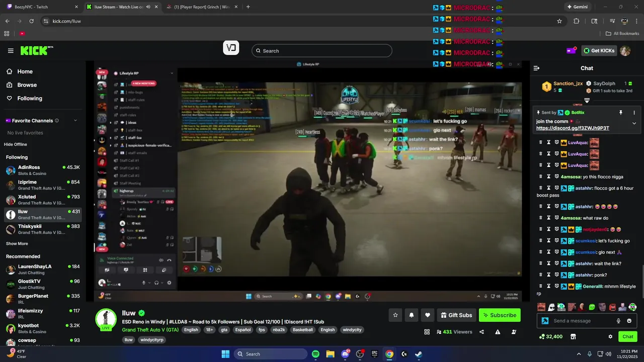Collapse the Favorite Channels section
Image resolution: width=644 pixels, height=362 pixels.
pyautogui.click(x=75, y=121)
